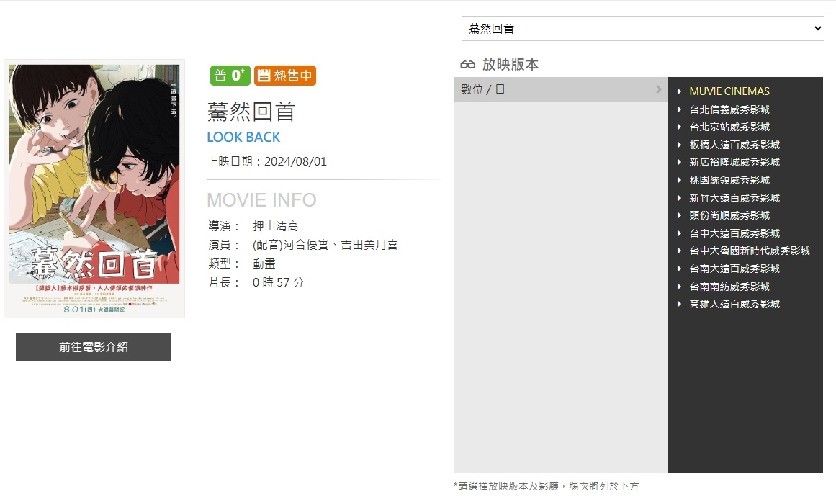The image size is (836, 504).
Task: Click the 放映版本 glasses icon
Action: point(467,65)
